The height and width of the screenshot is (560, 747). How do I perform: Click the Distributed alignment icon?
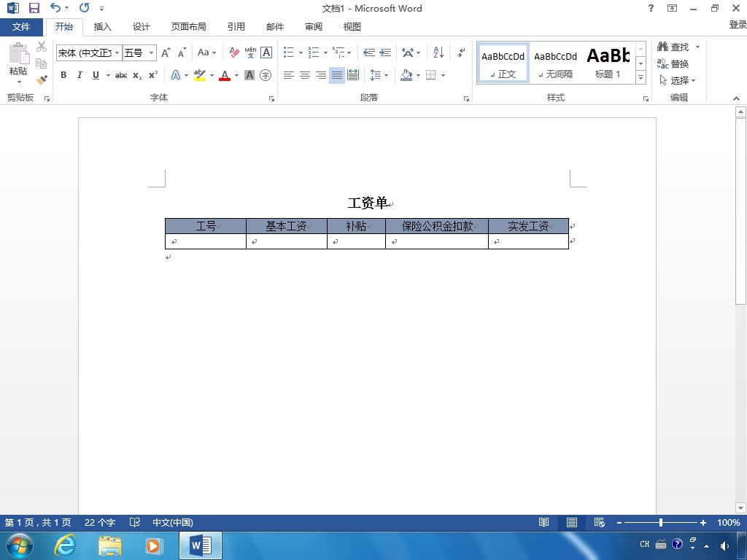click(353, 75)
